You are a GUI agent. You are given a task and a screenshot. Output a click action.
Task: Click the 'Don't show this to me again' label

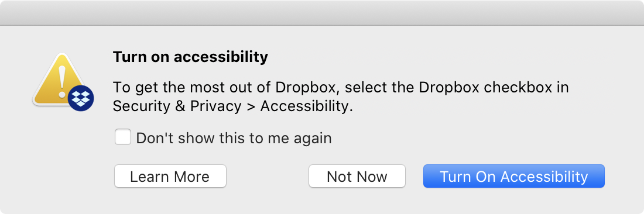pos(234,138)
